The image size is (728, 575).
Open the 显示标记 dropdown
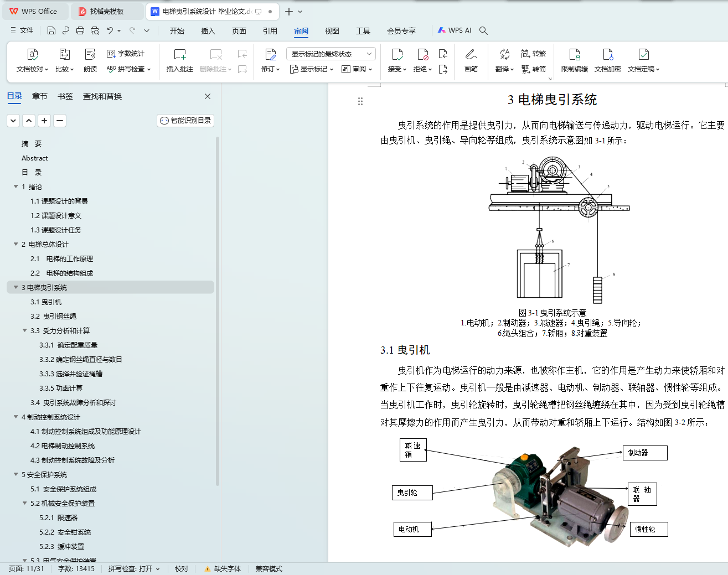coord(312,69)
